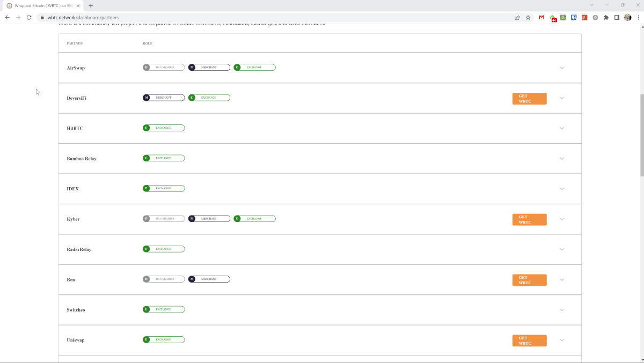
Task: Close the Wrapped Bitcoin tab
Action: coord(78,5)
